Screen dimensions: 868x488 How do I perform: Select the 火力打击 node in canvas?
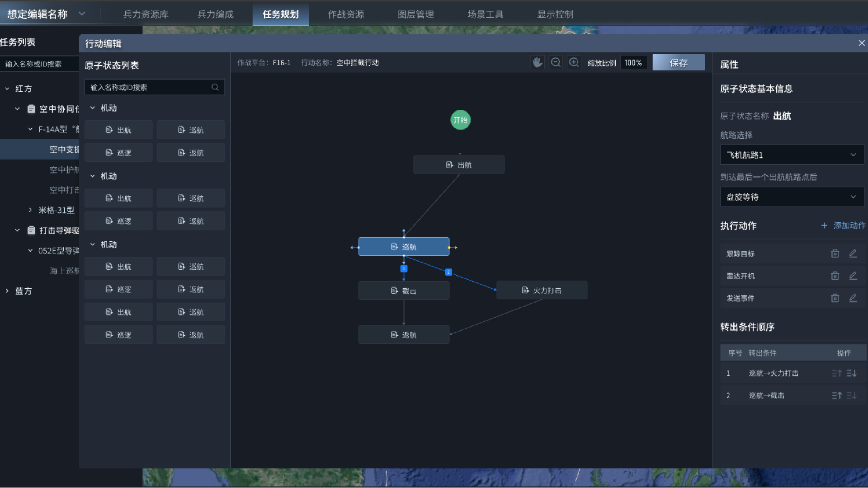click(542, 290)
